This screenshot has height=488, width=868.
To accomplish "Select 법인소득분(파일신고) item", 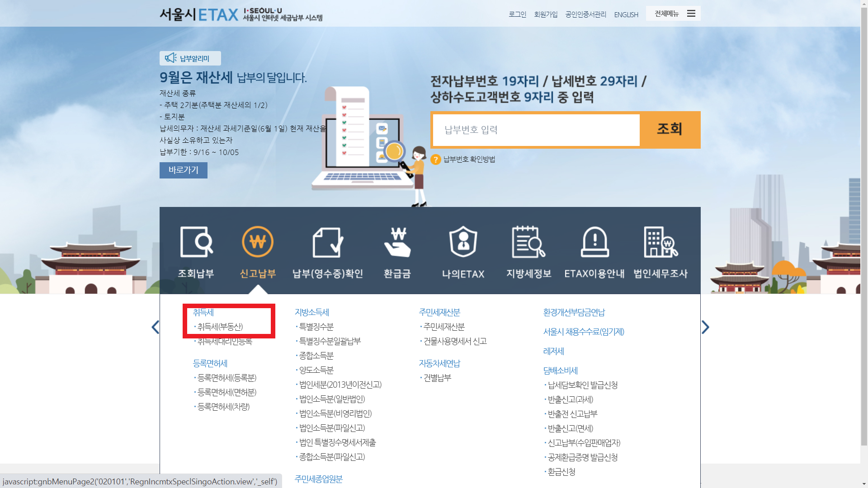I will [332, 428].
